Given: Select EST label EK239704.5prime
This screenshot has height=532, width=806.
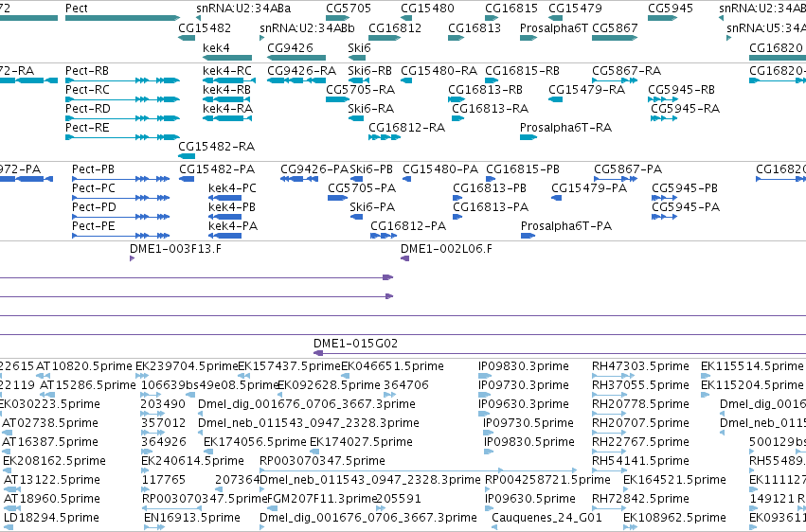Looking at the screenshot, I should tap(187, 366).
